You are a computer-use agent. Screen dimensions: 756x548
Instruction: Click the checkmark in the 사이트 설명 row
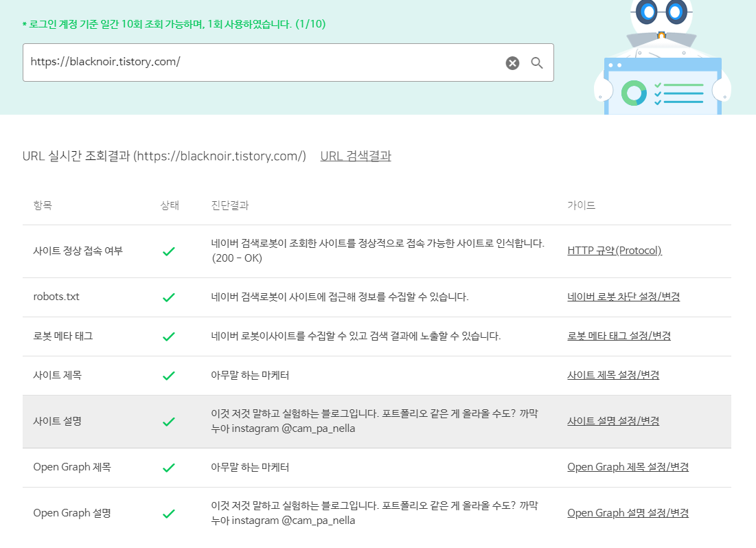pyautogui.click(x=169, y=422)
